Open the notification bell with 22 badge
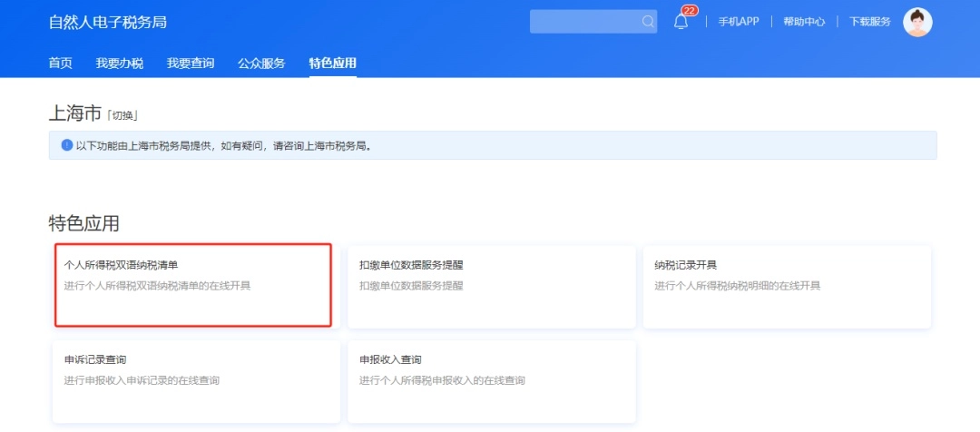 coord(681,22)
